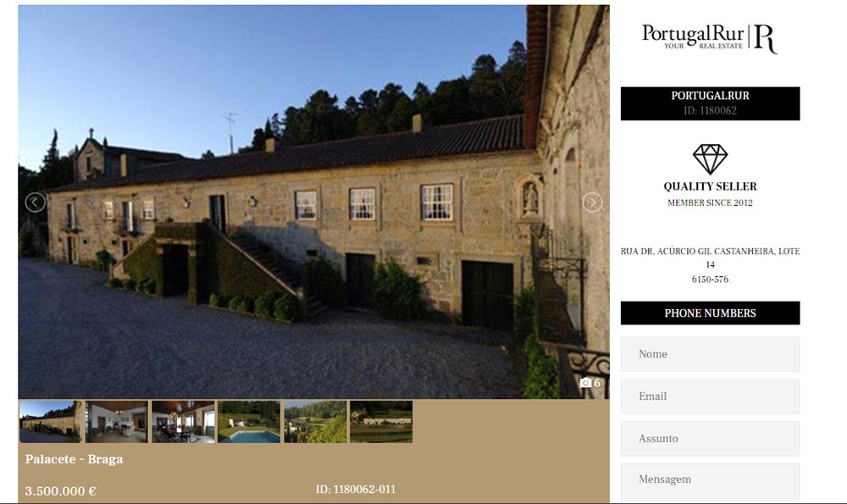Select the stone building exterior thumbnail
847x504 pixels.
click(52, 421)
